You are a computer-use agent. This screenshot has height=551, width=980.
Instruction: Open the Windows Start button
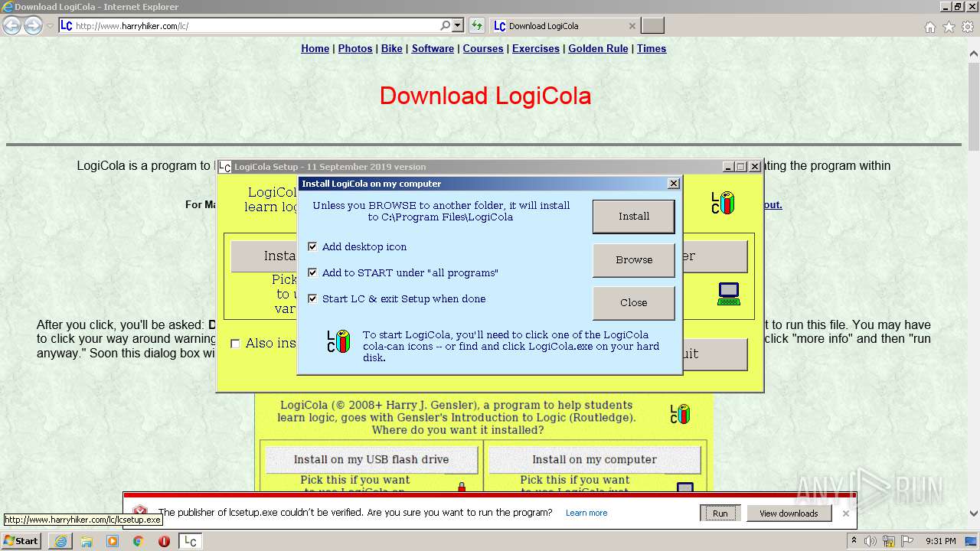(21, 540)
